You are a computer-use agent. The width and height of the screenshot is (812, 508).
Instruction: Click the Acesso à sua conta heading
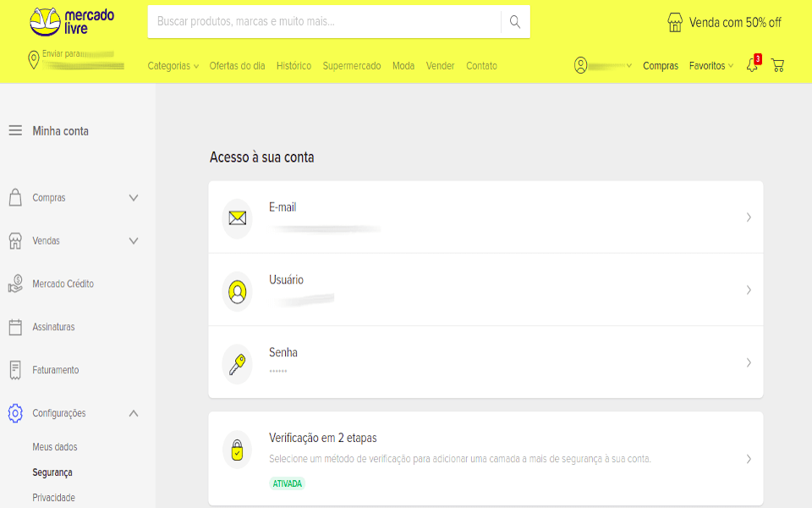pos(262,157)
